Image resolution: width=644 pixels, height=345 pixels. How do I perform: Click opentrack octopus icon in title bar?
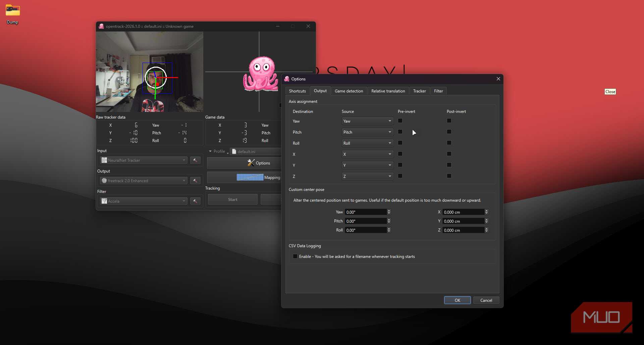tap(101, 26)
